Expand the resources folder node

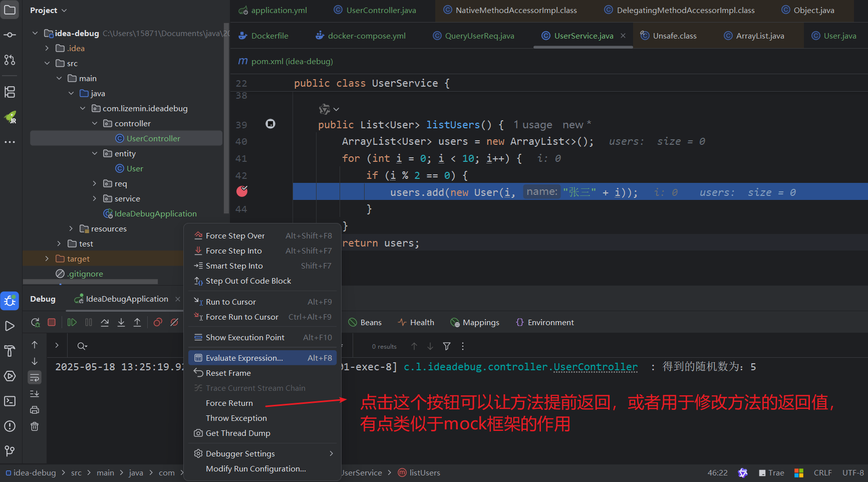[x=71, y=228]
